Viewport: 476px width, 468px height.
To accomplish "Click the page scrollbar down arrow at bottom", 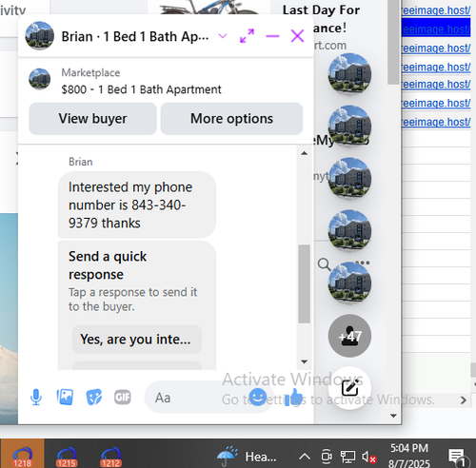I will click(x=393, y=416).
